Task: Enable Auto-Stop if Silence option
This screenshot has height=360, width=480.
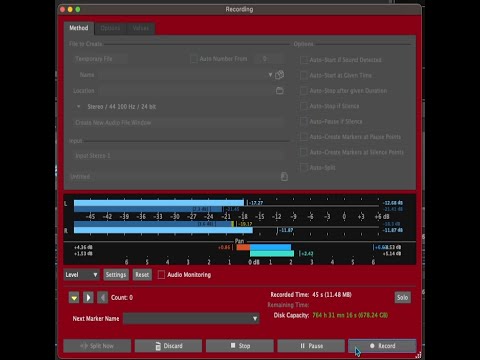Action: (x=304, y=106)
